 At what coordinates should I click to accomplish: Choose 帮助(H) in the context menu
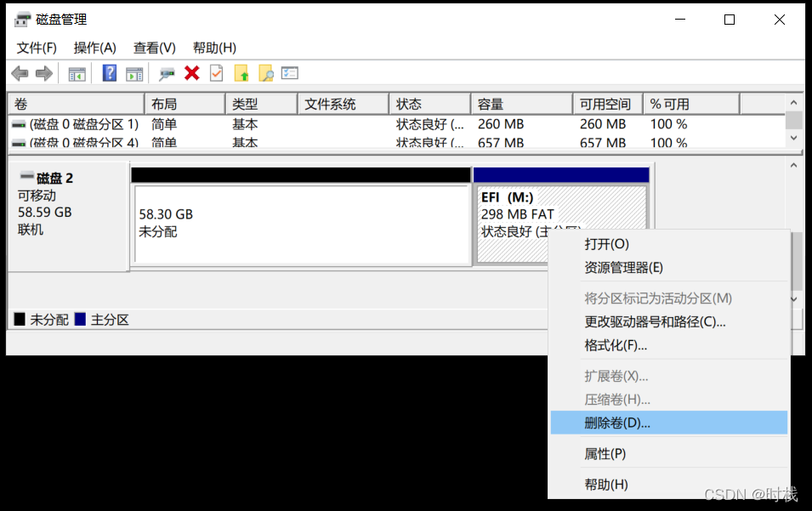pos(669,485)
